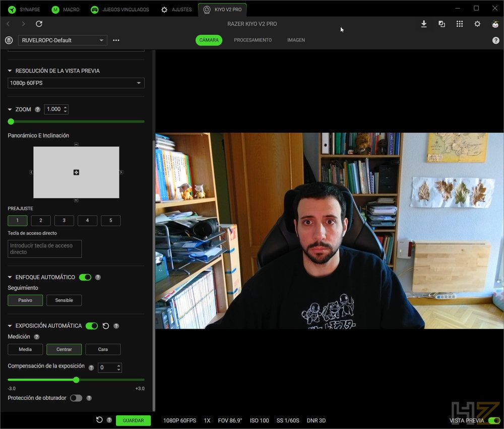Open the profile options three-dot menu

116,40
